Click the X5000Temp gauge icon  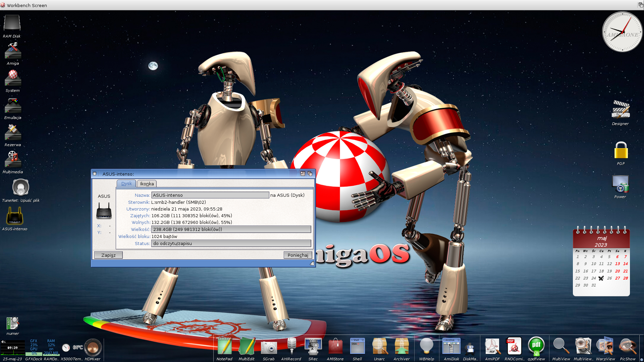[x=66, y=348]
